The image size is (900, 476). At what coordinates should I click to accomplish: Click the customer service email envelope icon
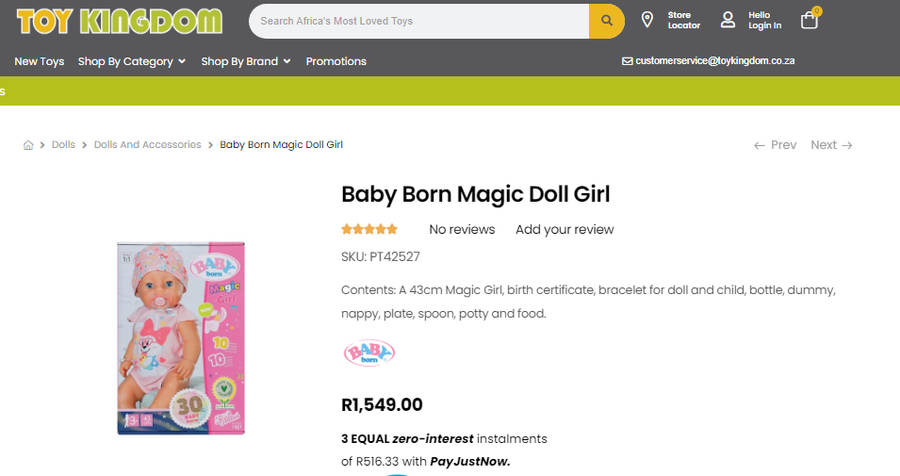tap(627, 61)
